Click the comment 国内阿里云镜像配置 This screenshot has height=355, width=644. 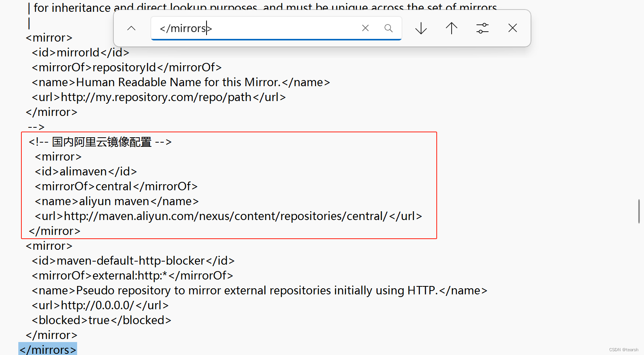click(x=100, y=142)
